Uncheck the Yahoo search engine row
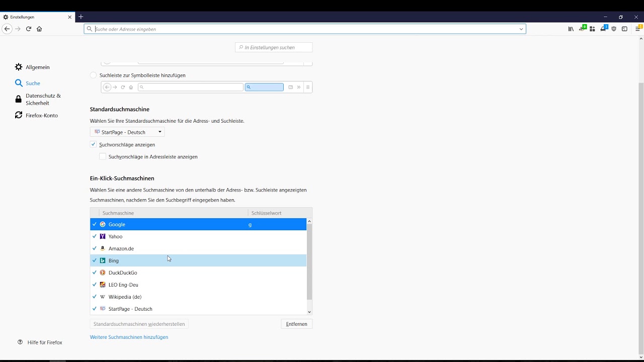 click(x=94, y=236)
